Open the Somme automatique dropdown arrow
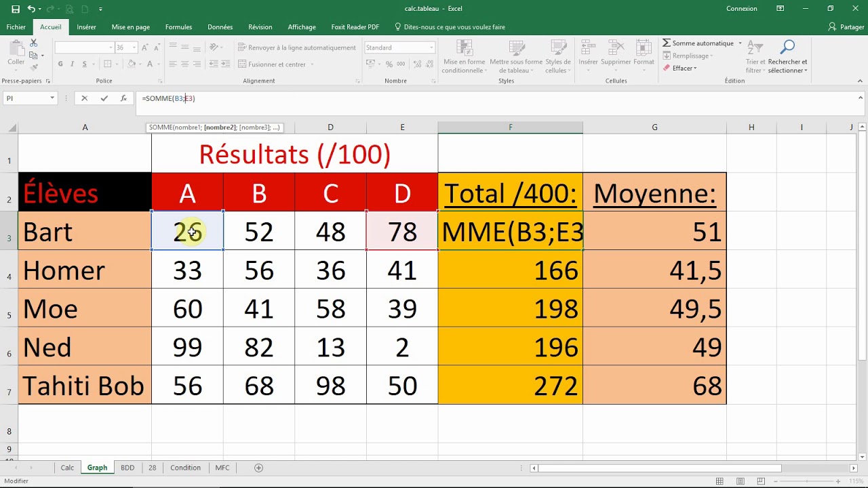868x488 pixels. point(740,43)
